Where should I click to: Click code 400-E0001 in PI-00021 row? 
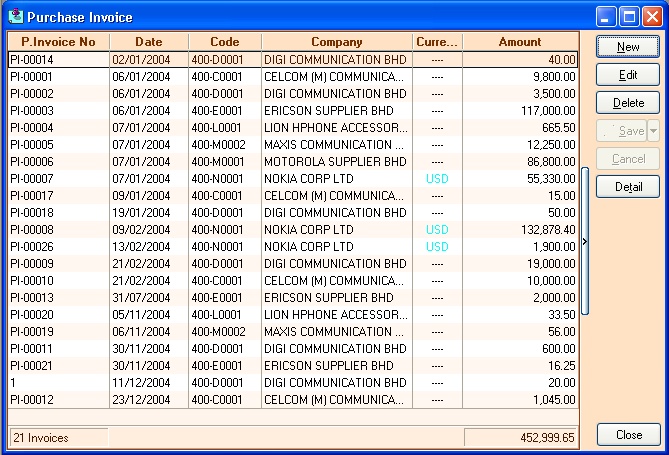click(x=225, y=366)
